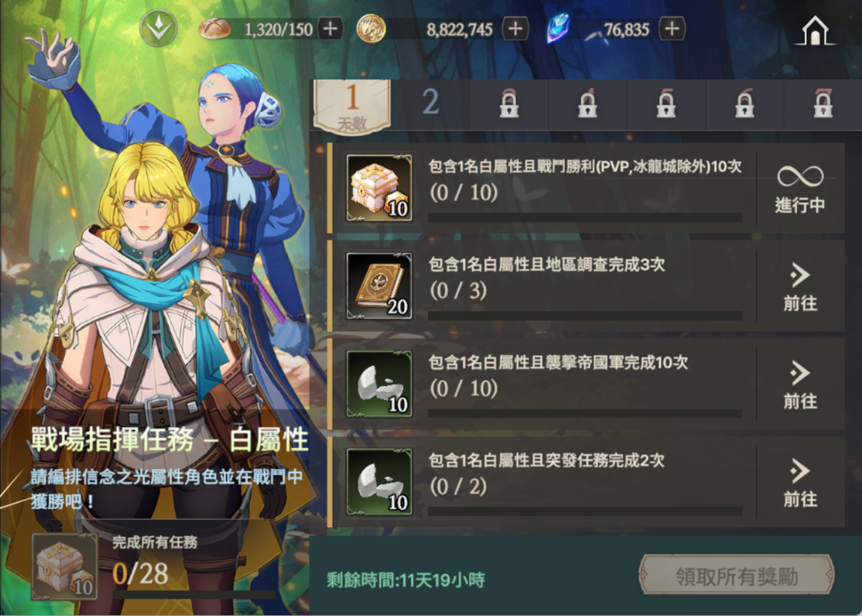Add gold coins with plus button
Viewport: 862px width, 616px height.
pyautogui.click(x=515, y=28)
